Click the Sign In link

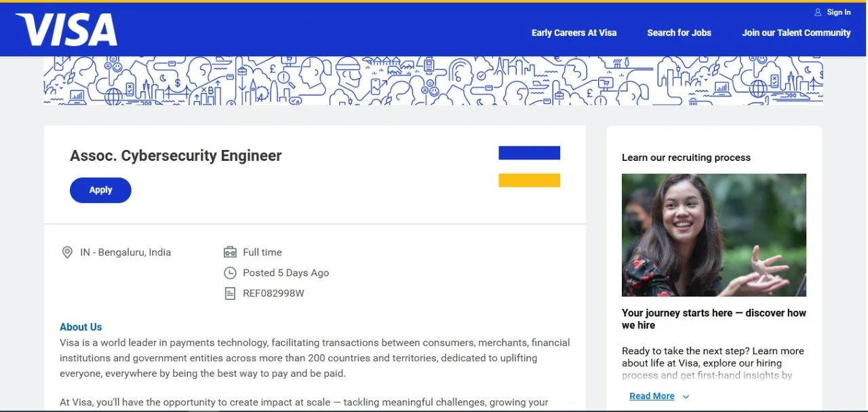[x=839, y=12]
